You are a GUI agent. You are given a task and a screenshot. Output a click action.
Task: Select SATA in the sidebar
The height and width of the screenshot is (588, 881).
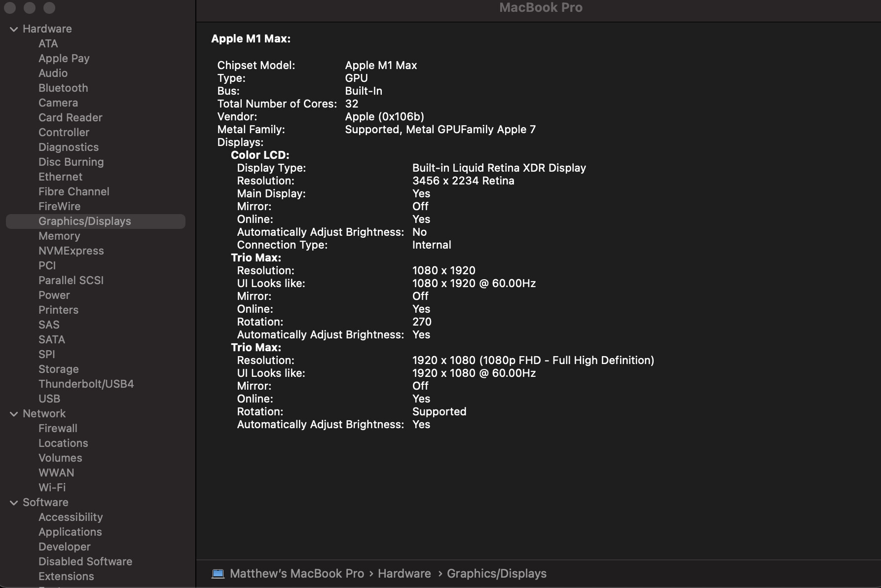(x=52, y=340)
